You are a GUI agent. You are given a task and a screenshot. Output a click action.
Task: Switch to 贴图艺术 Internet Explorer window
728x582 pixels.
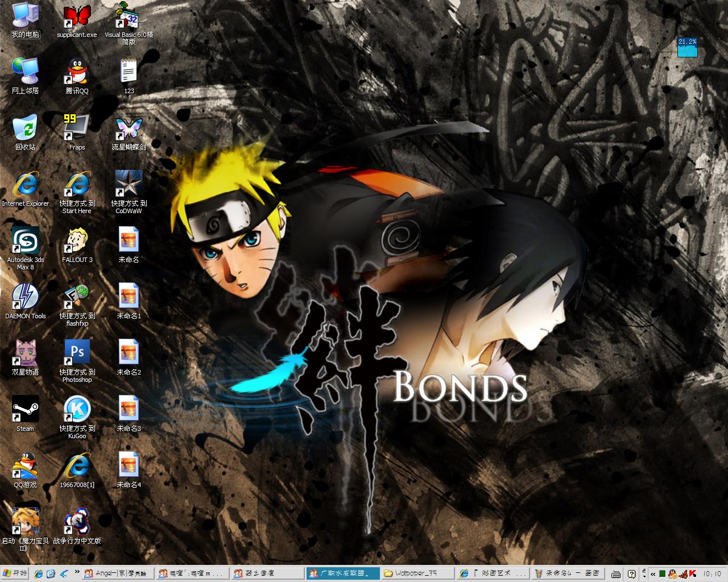pyautogui.click(x=493, y=573)
